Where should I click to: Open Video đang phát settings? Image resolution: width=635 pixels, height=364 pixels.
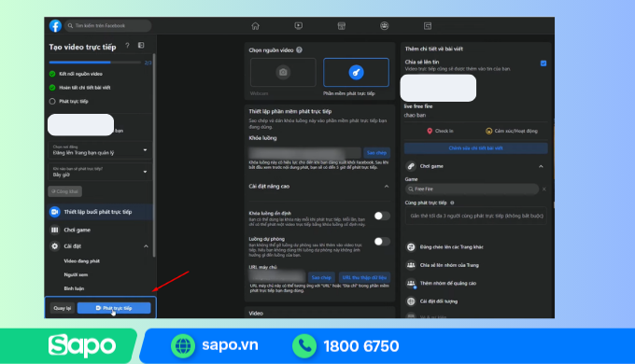(82, 261)
